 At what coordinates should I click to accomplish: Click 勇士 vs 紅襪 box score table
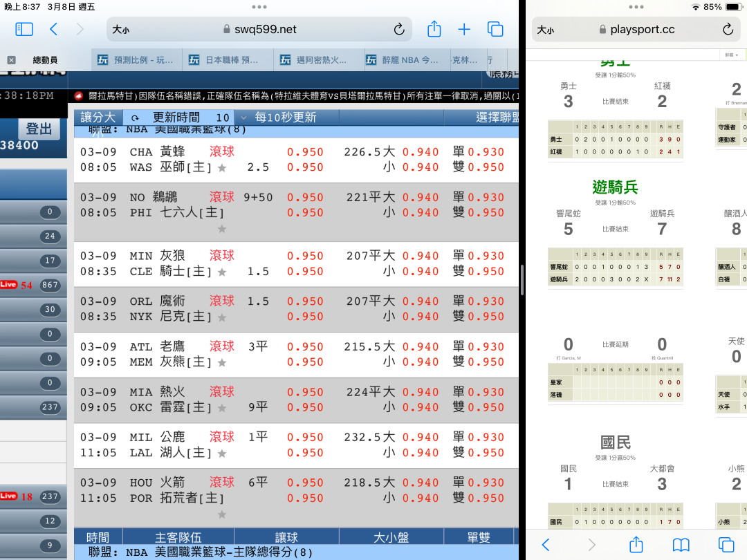tap(616, 139)
